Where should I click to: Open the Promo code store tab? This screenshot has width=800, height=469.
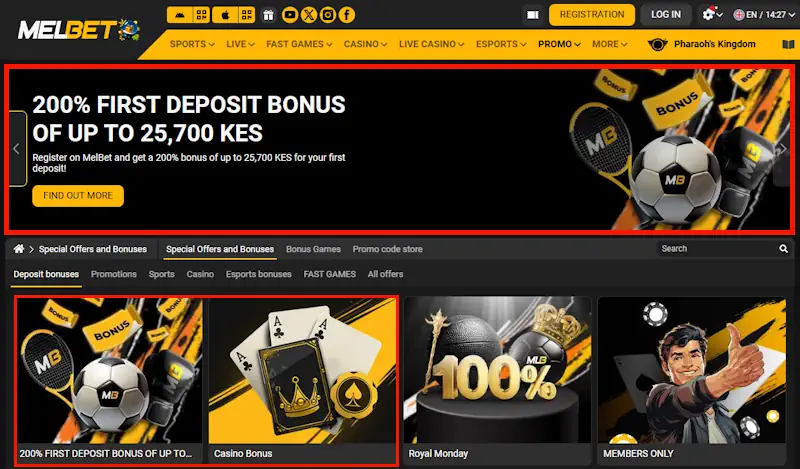[x=387, y=249]
